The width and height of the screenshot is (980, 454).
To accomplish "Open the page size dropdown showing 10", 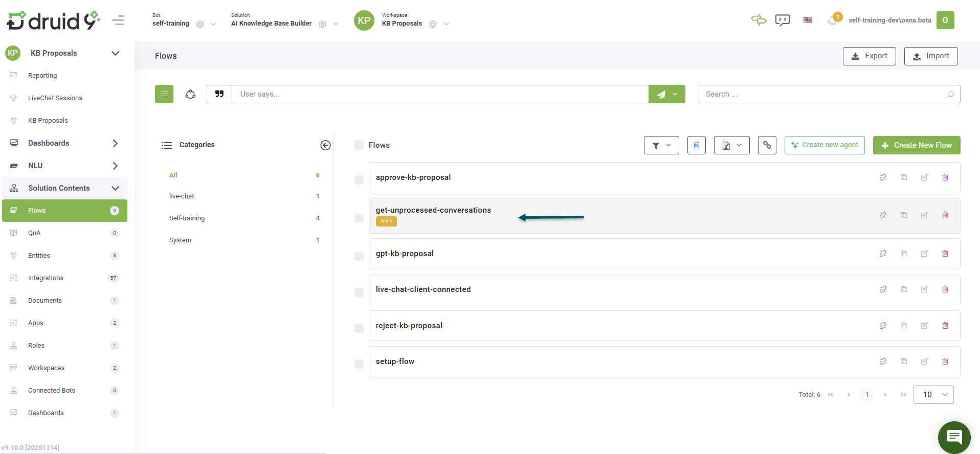I will tap(933, 395).
